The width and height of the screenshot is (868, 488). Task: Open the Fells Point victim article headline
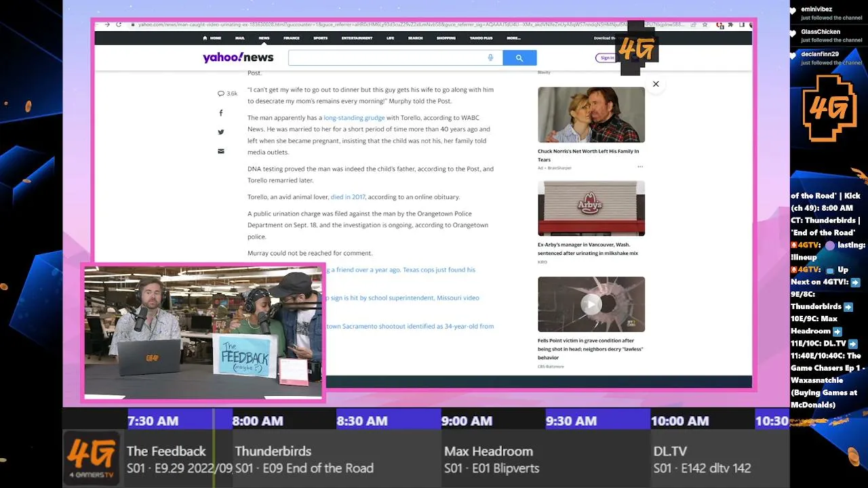tap(591, 349)
